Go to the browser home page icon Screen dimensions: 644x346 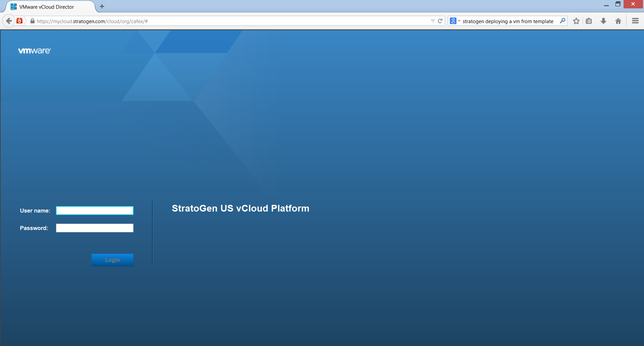click(618, 21)
